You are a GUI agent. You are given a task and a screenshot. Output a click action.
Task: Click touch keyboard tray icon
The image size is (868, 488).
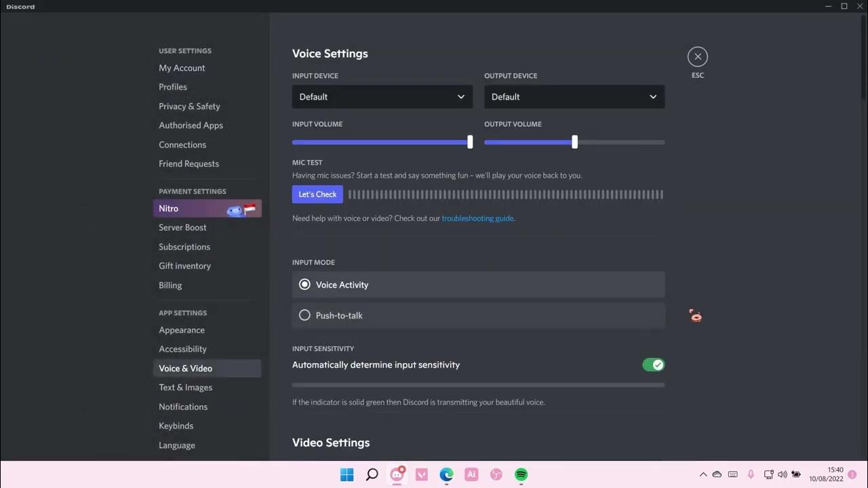click(733, 474)
